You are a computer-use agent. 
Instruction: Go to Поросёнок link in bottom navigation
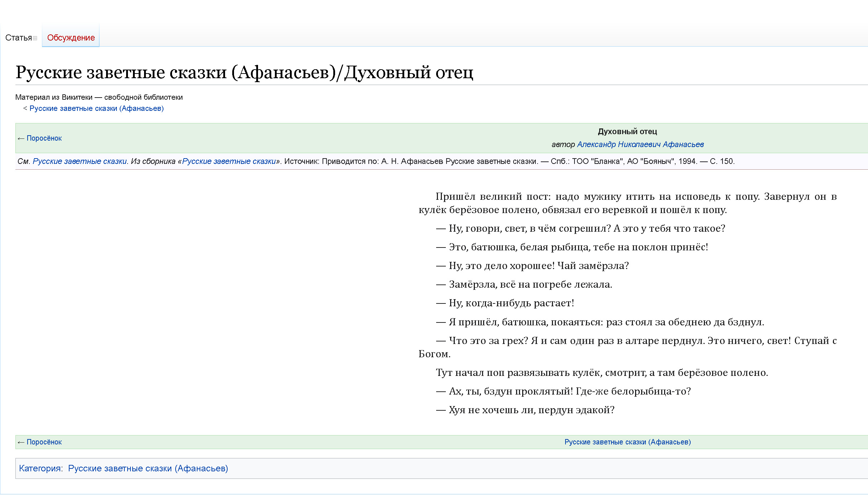(x=44, y=442)
